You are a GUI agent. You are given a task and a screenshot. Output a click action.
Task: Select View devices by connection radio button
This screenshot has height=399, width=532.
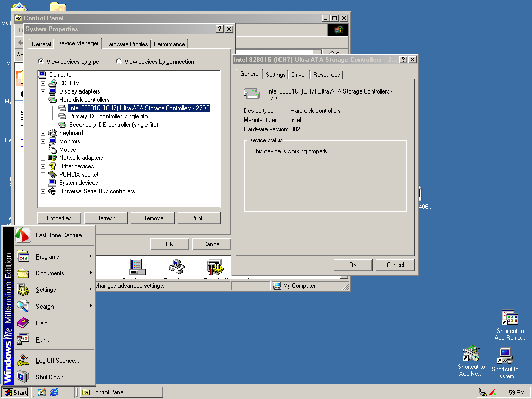[119, 61]
